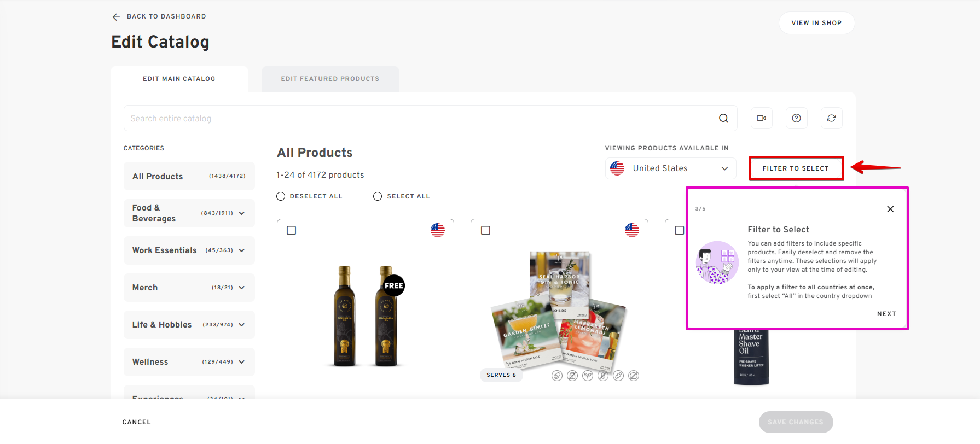Close the Filter to Select tooltip
This screenshot has width=980, height=444.
click(x=890, y=209)
